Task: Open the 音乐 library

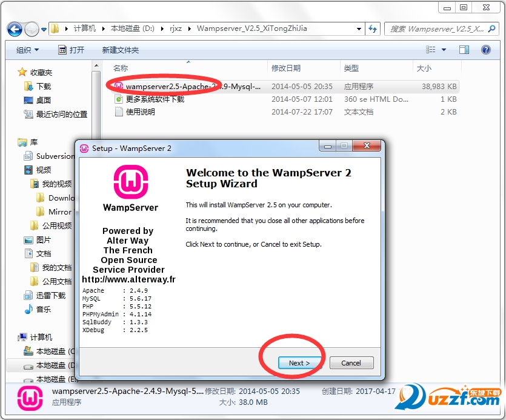Action: click(44, 309)
